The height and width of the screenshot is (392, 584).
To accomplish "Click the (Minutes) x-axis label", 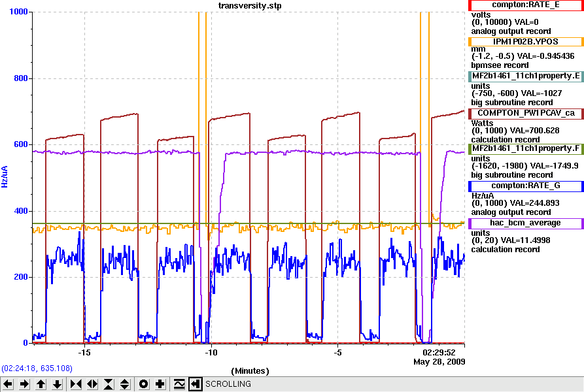I will (250, 371).
